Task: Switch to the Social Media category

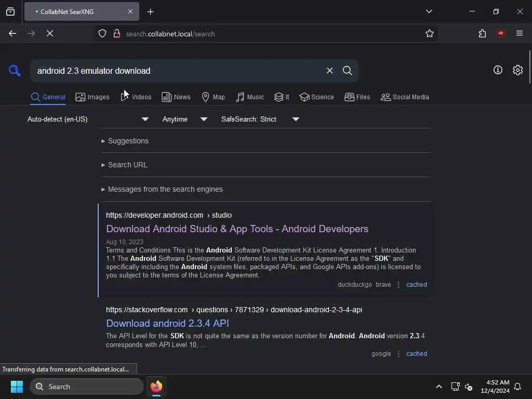Action: pos(405,97)
